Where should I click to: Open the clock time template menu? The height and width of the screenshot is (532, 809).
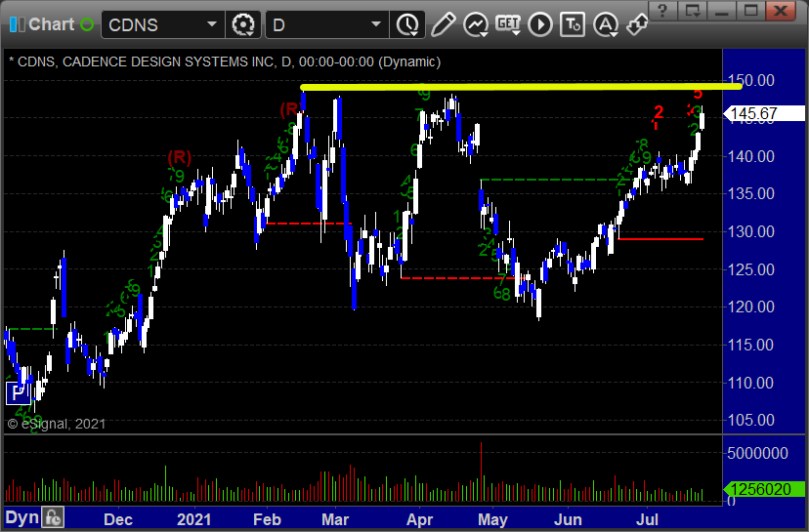tap(408, 24)
